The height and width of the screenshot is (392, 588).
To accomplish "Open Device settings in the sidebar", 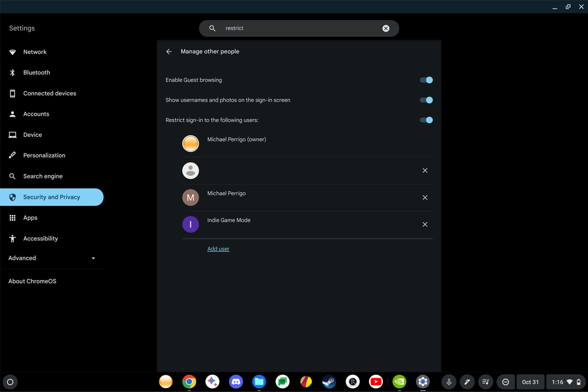I will coord(52,135).
